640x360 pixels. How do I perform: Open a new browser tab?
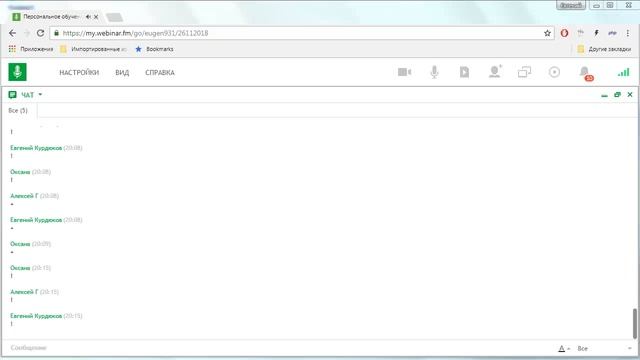[114, 17]
